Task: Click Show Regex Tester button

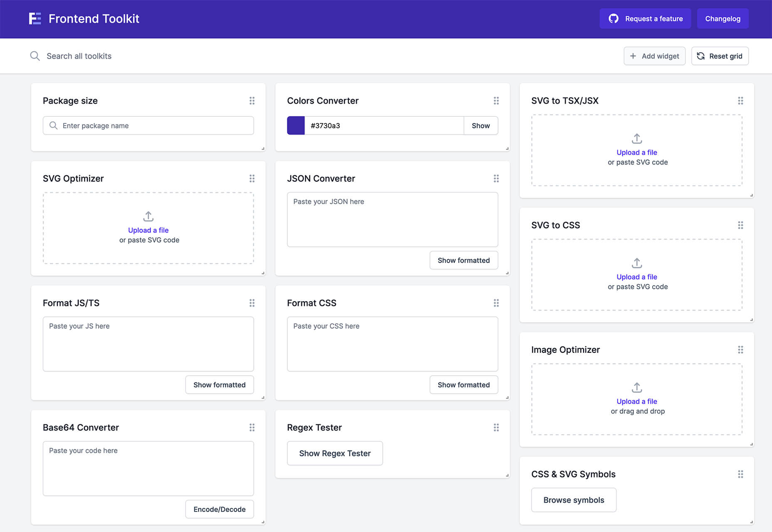Action: [x=335, y=453]
